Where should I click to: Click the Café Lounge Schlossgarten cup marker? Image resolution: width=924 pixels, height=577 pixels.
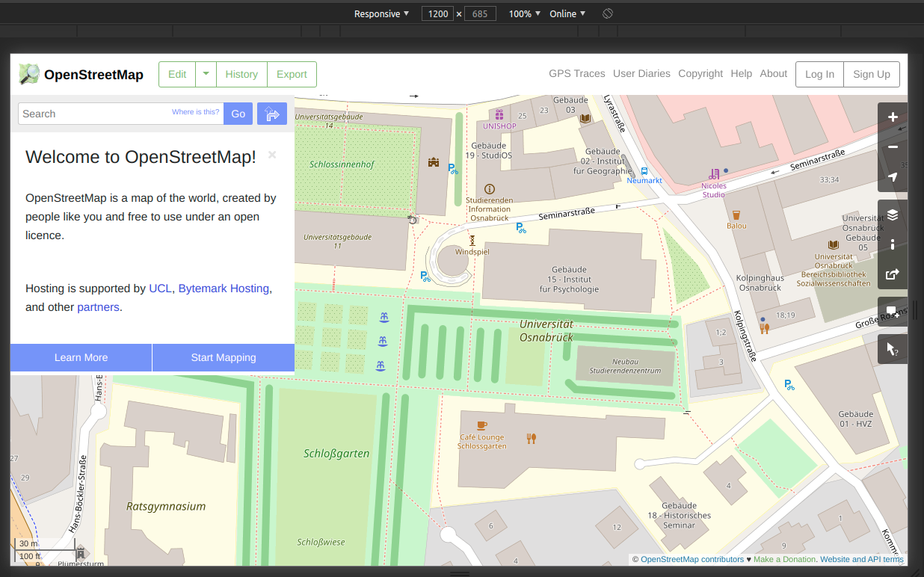(x=482, y=426)
